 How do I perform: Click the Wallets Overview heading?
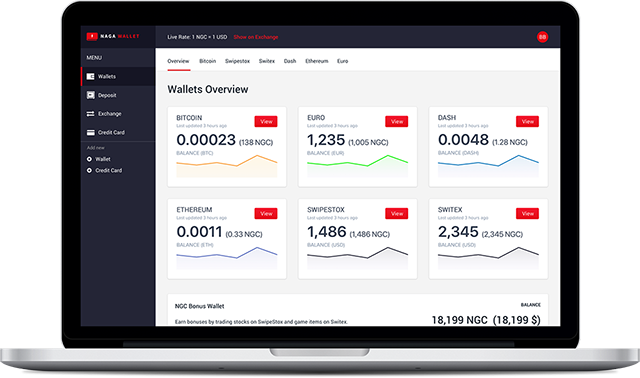click(x=208, y=89)
